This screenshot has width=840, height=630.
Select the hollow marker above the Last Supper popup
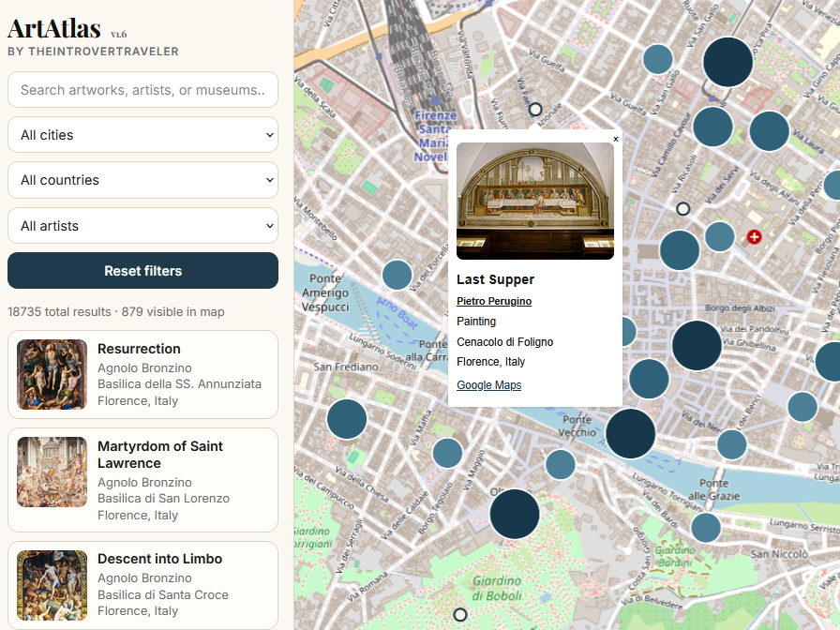tap(534, 109)
